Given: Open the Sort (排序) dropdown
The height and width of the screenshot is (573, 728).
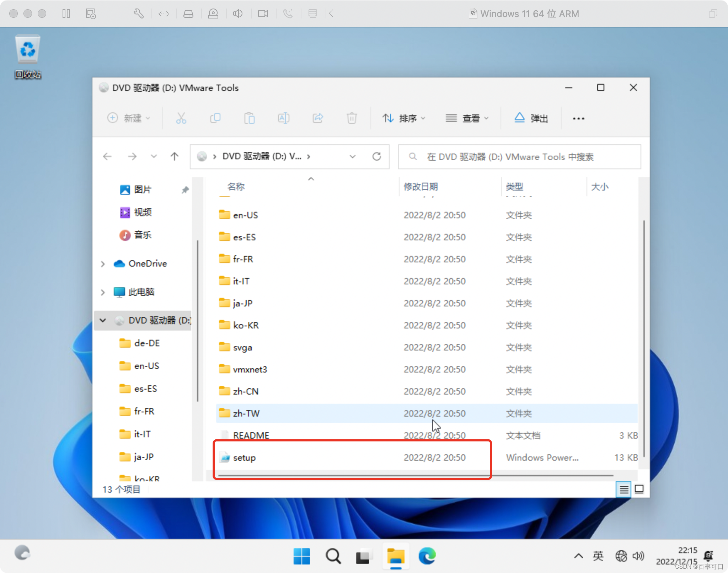Looking at the screenshot, I should coord(403,118).
